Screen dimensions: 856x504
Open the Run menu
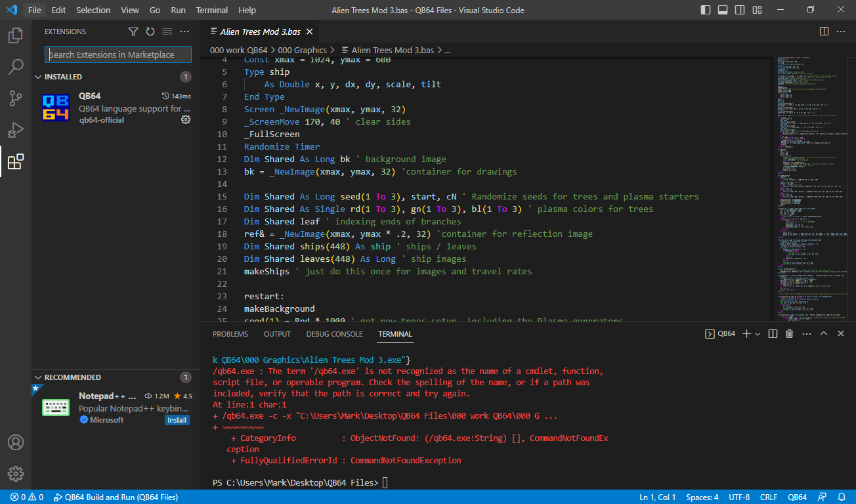tap(178, 10)
